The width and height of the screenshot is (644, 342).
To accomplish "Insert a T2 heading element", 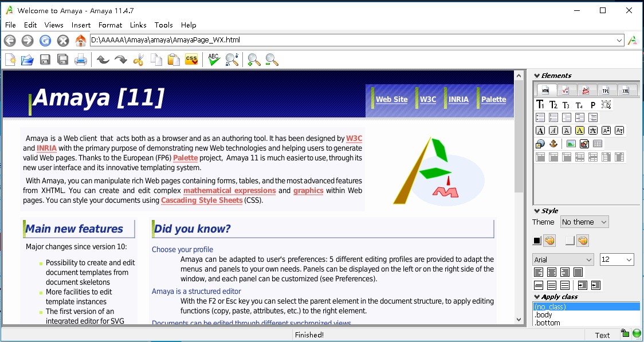I will 553,105.
